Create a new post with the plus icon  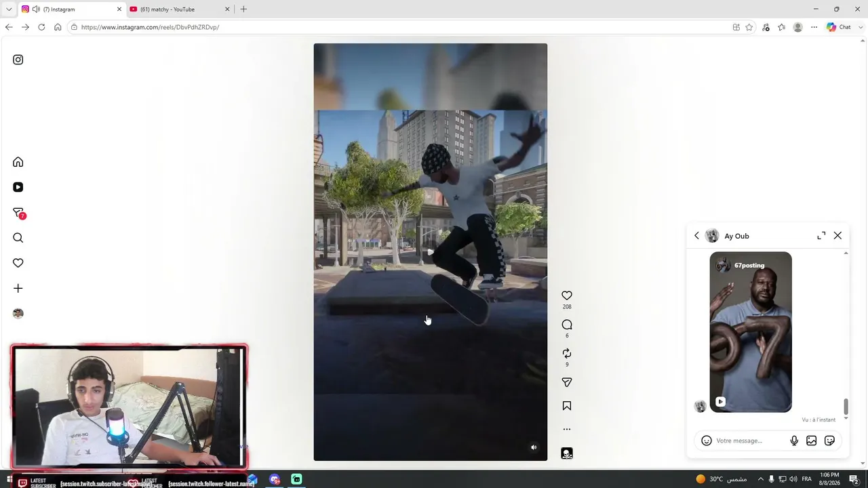[x=18, y=288]
